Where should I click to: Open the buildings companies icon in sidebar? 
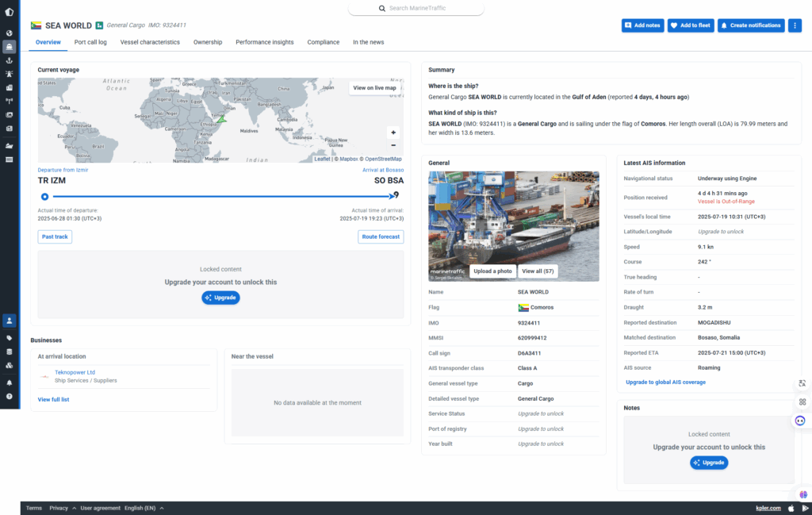[10, 87]
